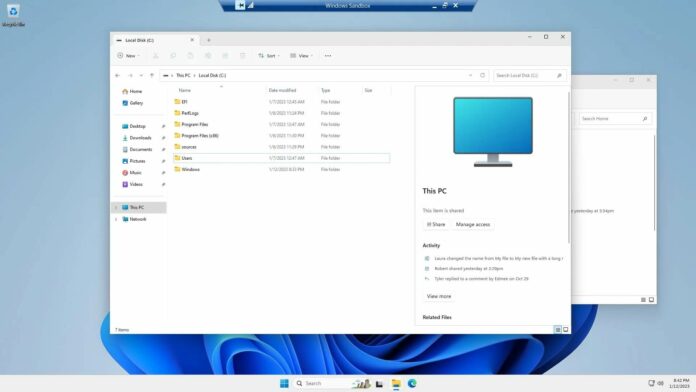
Task: Sort by the Size column header
Action: pyautogui.click(x=368, y=91)
